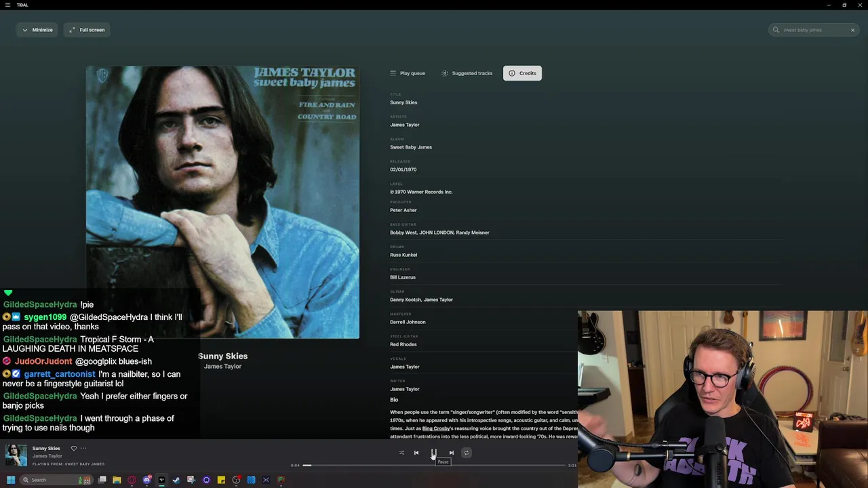Open Opera browser from taskbar
868x488 pixels.
coord(132,480)
